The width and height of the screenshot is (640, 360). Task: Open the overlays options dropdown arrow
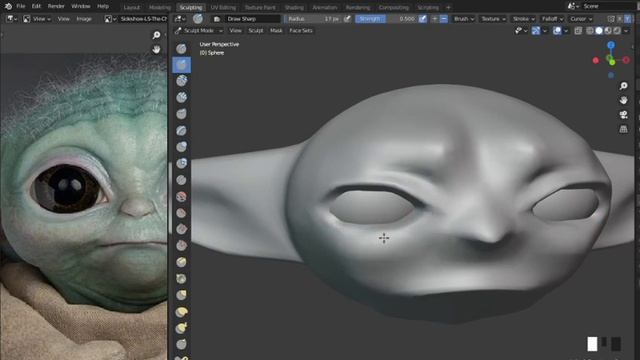tap(566, 31)
